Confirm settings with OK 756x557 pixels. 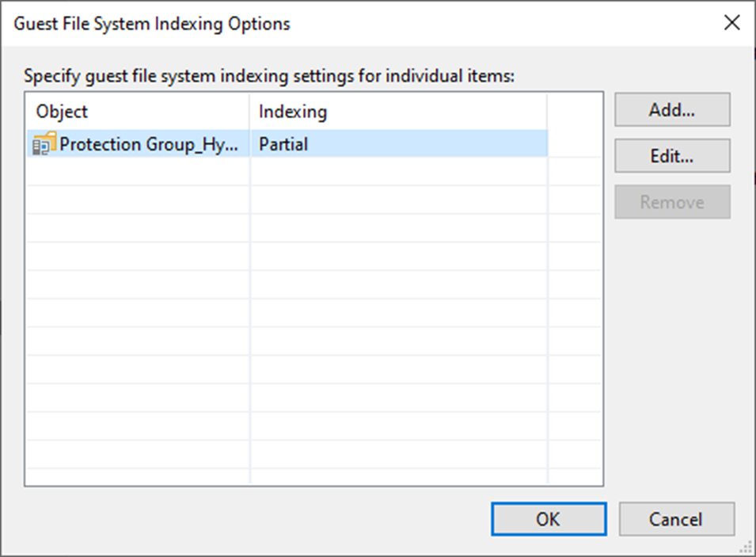pyautogui.click(x=549, y=519)
